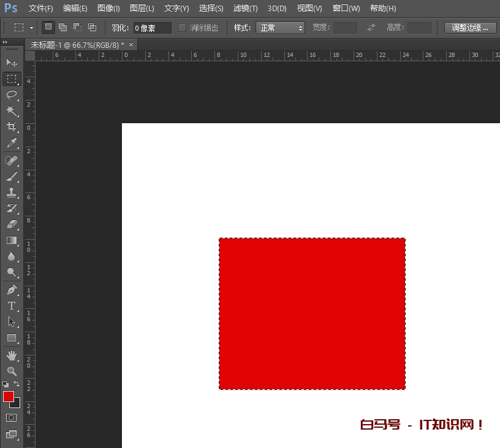
Task: Activate the Crop tool
Action: pyautogui.click(x=11, y=127)
